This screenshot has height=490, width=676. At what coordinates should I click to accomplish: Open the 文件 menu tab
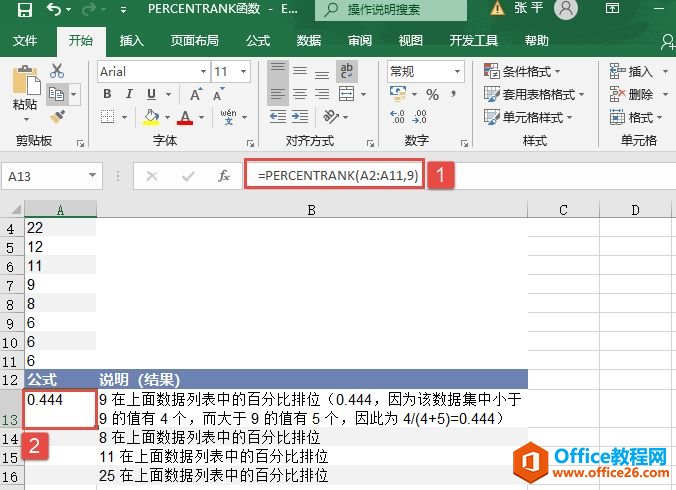pyautogui.click(x=25, y=41)
